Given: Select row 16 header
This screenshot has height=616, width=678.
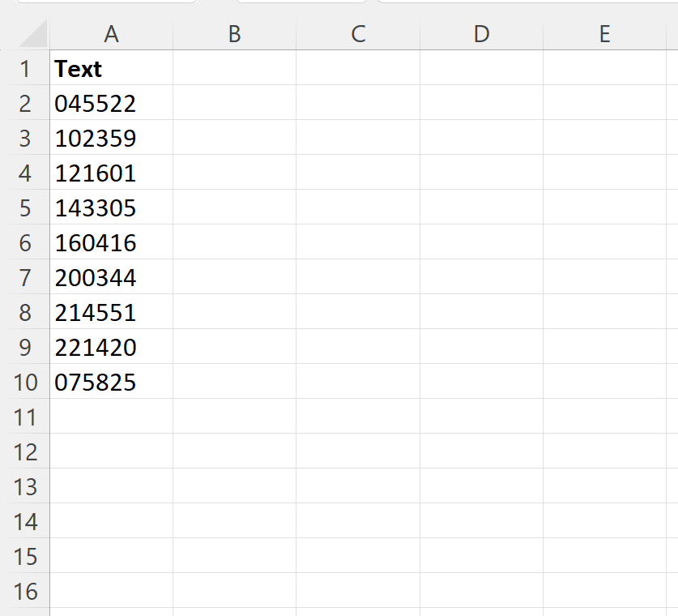Looking at the screenshot, I should (26, 592).
